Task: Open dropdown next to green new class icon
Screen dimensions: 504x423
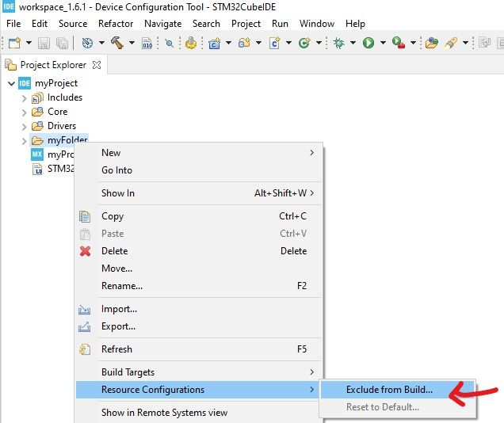Action: tap(319, 43)
